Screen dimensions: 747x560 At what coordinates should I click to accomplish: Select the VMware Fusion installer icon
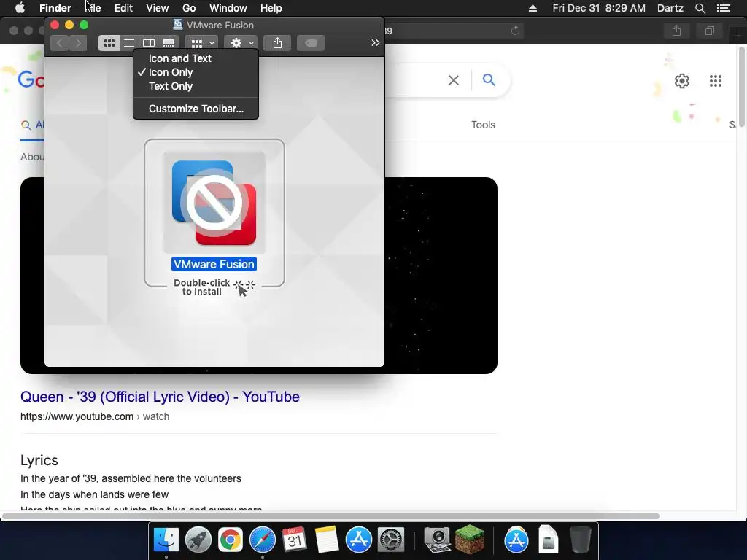pyautogui.click(x=214, y=203)
